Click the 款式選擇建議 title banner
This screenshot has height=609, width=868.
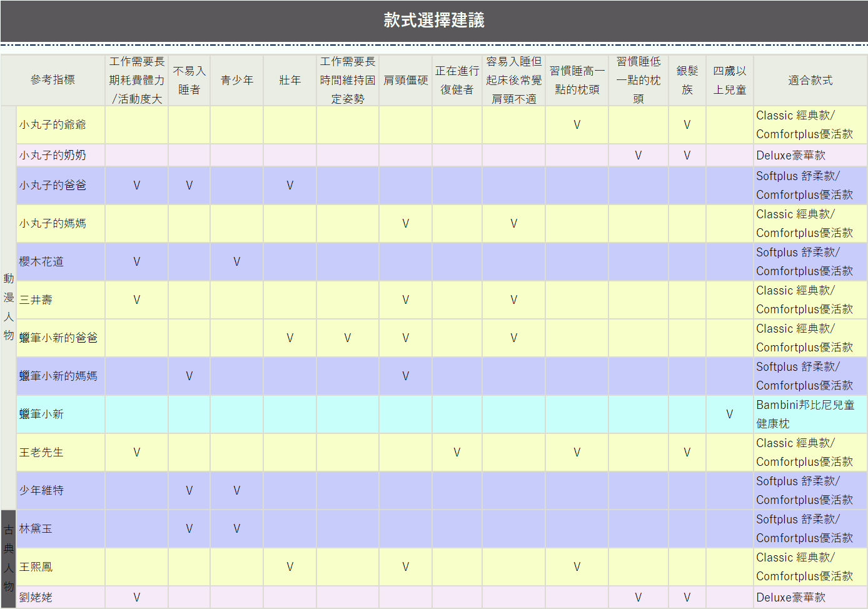434,21
